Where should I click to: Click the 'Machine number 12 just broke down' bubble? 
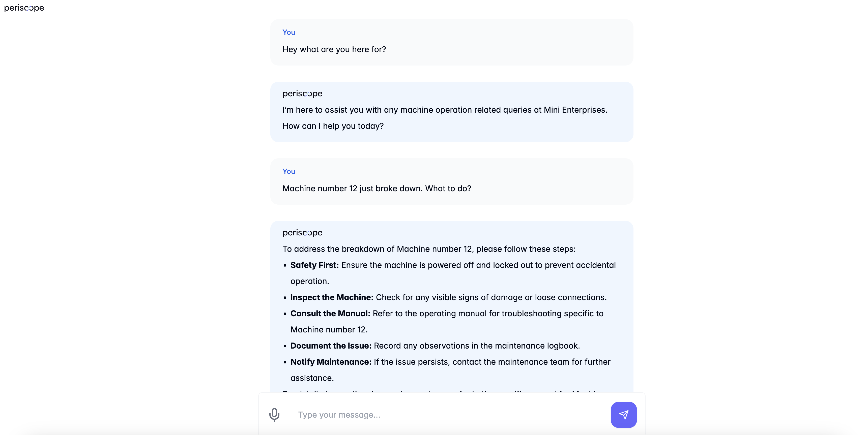pyautogui.click(x=377, y=189)
